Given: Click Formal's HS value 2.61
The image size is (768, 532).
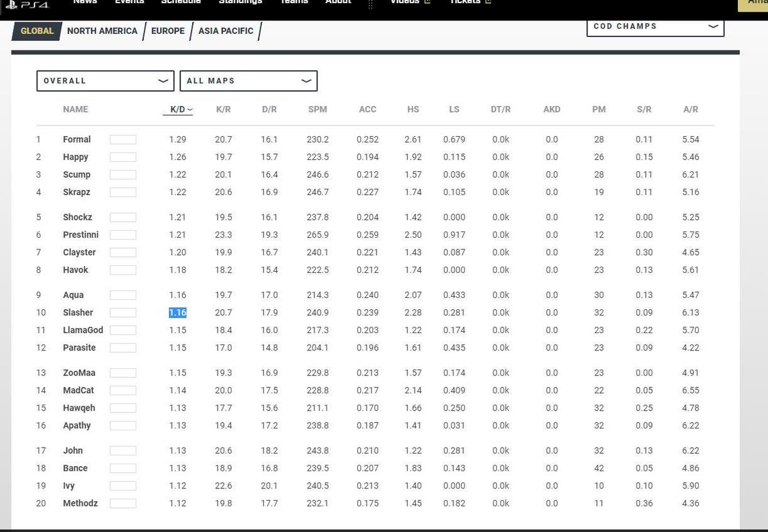Looking at the screenshot, I should (413, 139).
